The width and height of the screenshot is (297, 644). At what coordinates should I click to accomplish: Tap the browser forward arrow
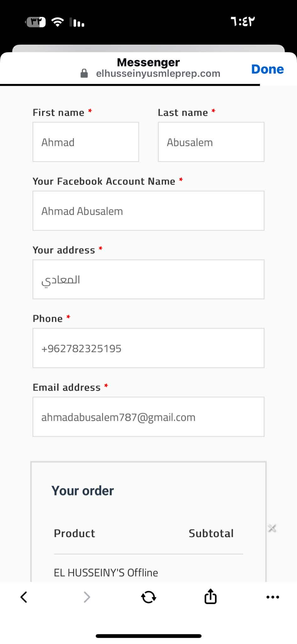[87, 597]
